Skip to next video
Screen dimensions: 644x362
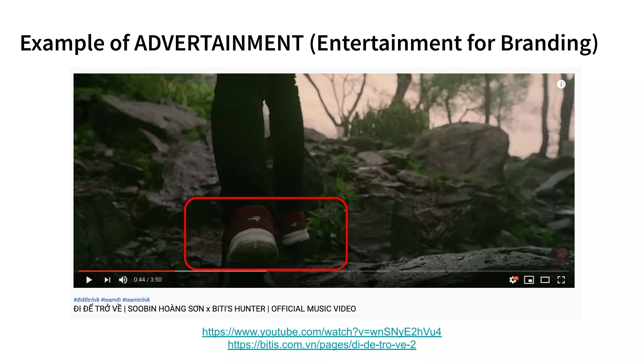(x=107, y=280)
